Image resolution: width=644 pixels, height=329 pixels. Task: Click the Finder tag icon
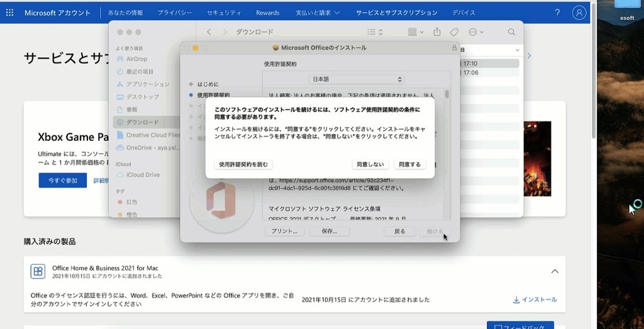[454, 32]
